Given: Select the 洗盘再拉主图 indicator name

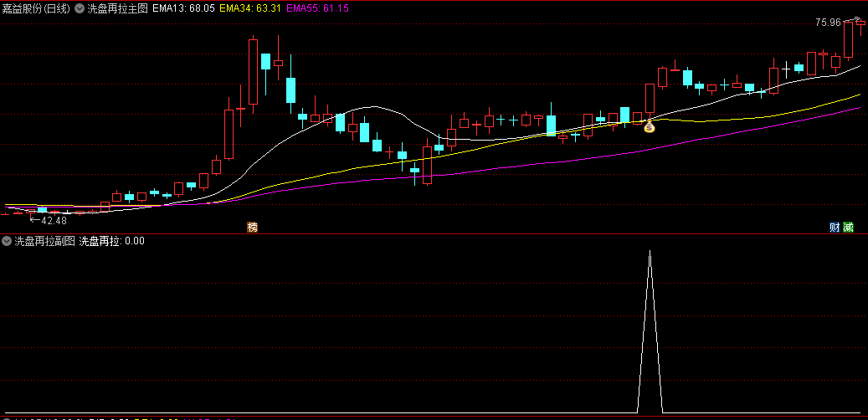Looking at the screenshot, I should tap(117, 9).
